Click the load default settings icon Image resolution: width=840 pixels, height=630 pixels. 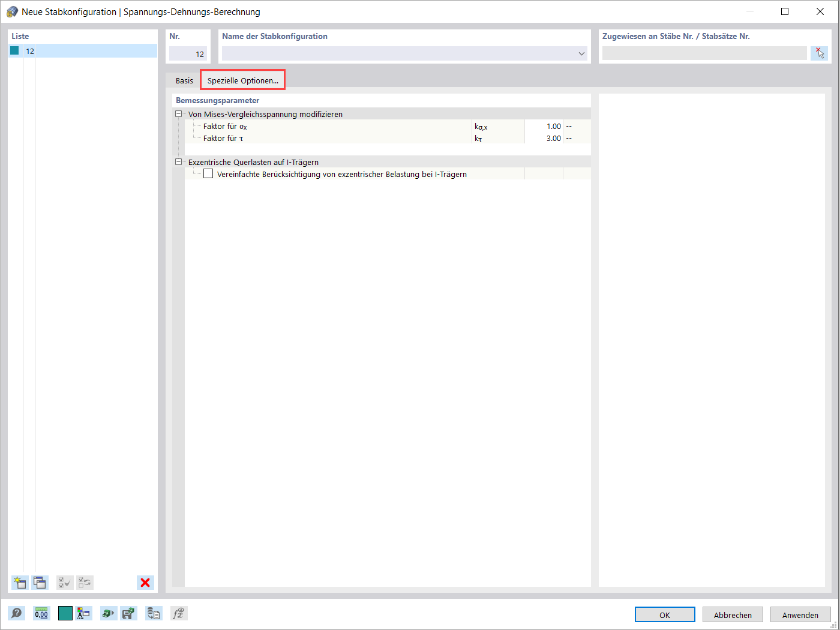pos(109,613)
